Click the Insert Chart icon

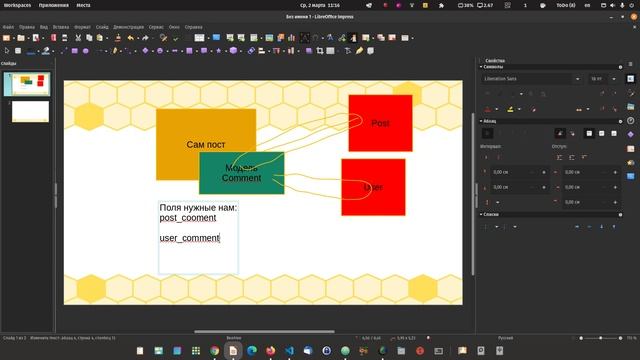point(291,38)
